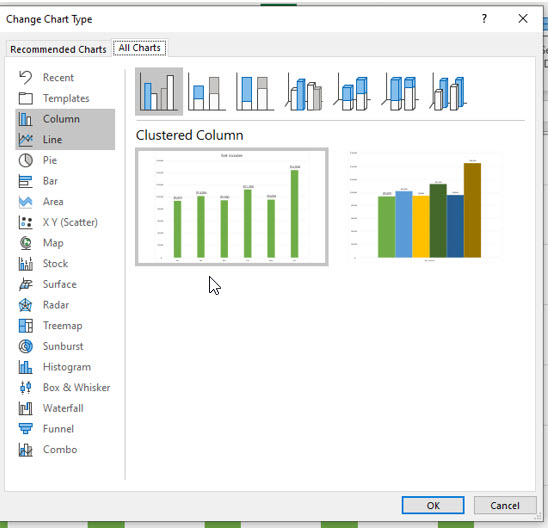Screen dimensions: 548x530
Task: Select the Waterfall chart category
Action: pyautogui.click(x=65, y=408)
